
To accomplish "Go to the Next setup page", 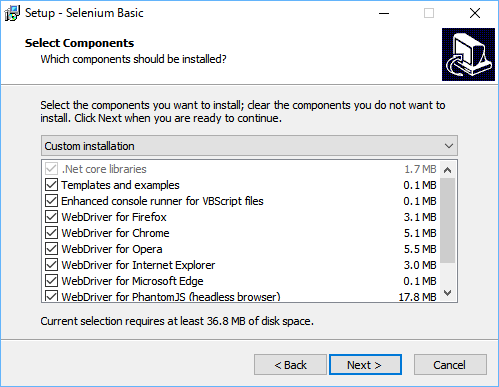I will pyautogui.click(x=365, y=365).
